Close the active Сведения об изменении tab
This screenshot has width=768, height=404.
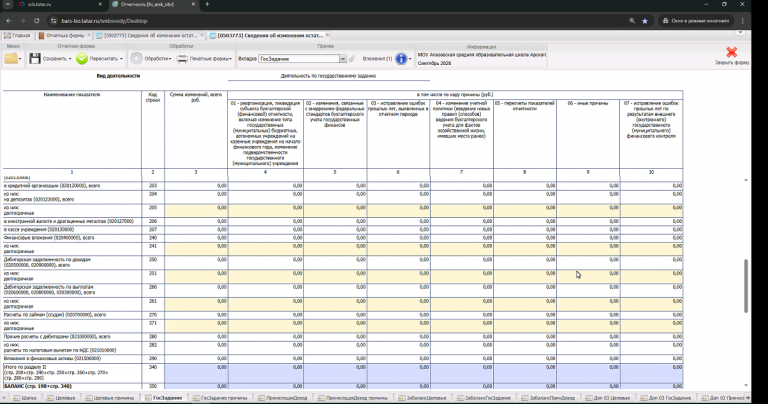click(x=327, y=35)
